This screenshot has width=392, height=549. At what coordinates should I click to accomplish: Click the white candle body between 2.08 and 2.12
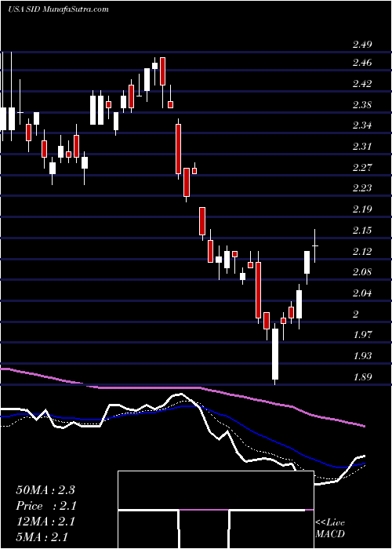click(x=307, y=262)
